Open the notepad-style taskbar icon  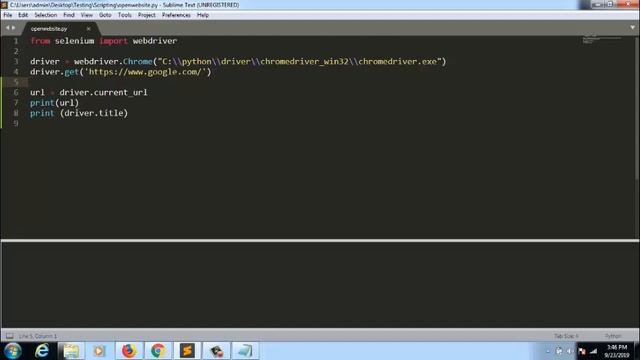[245, 351]
